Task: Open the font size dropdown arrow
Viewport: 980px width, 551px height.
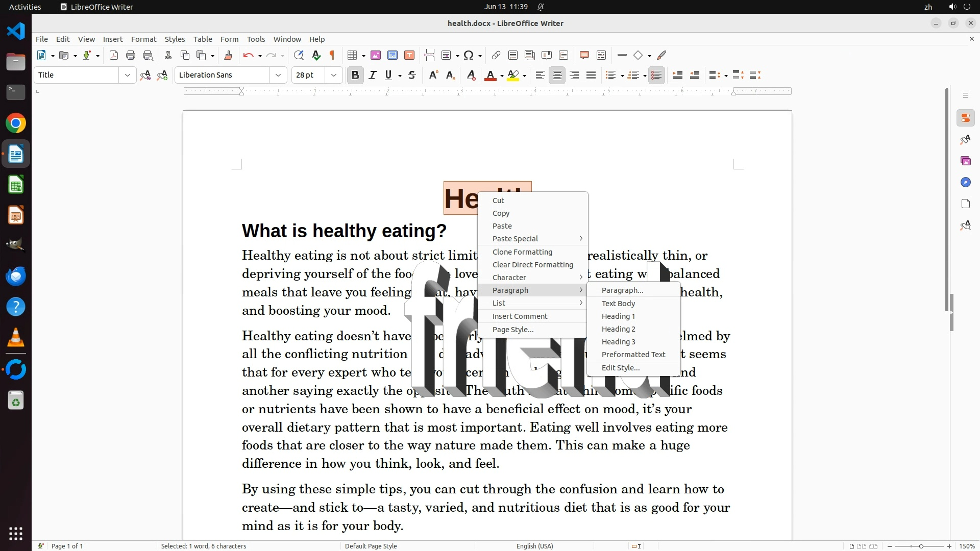Action: 334,76
